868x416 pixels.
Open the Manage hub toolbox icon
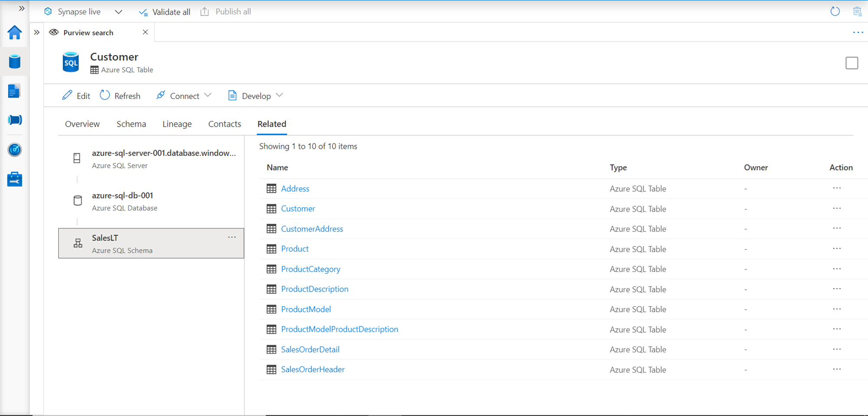coord(15,179)
